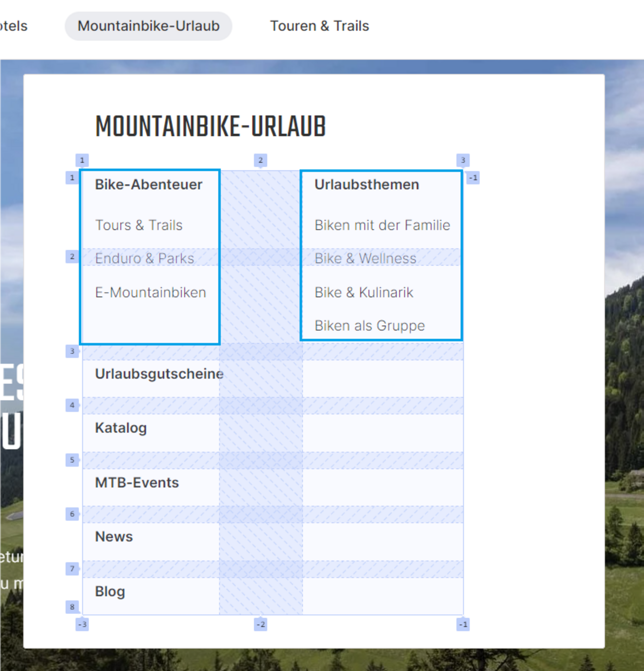The width and height of the screenshot is (644, 671).
Task: Click the Urlaubsthemen heading link
Action: pos(367,184)
